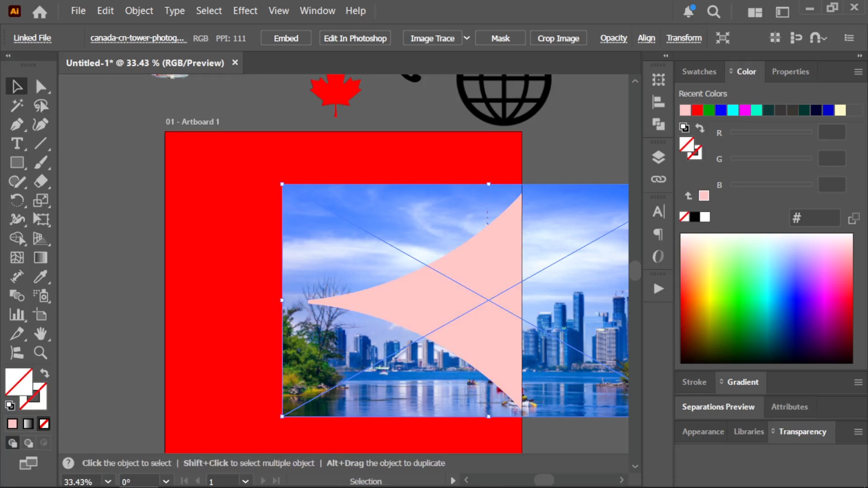Open the Effect menu
This screenshot has width=868, height=488.
coord(245,11)
